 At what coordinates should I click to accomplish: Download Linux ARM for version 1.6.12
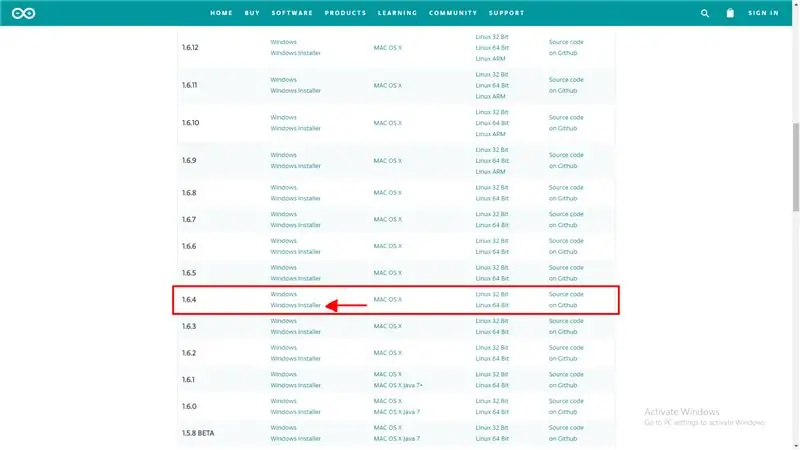(490, 59)
